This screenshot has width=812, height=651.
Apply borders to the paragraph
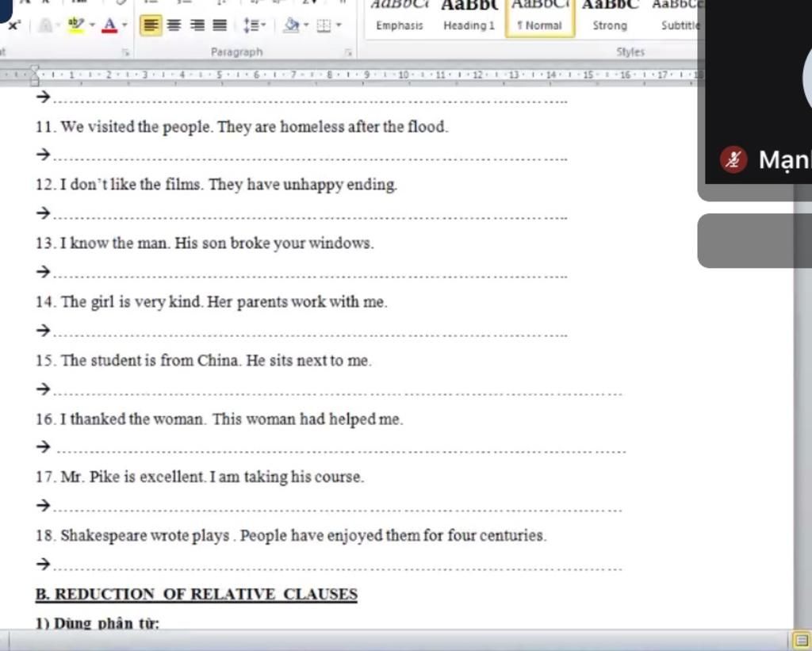pos(324,25)
